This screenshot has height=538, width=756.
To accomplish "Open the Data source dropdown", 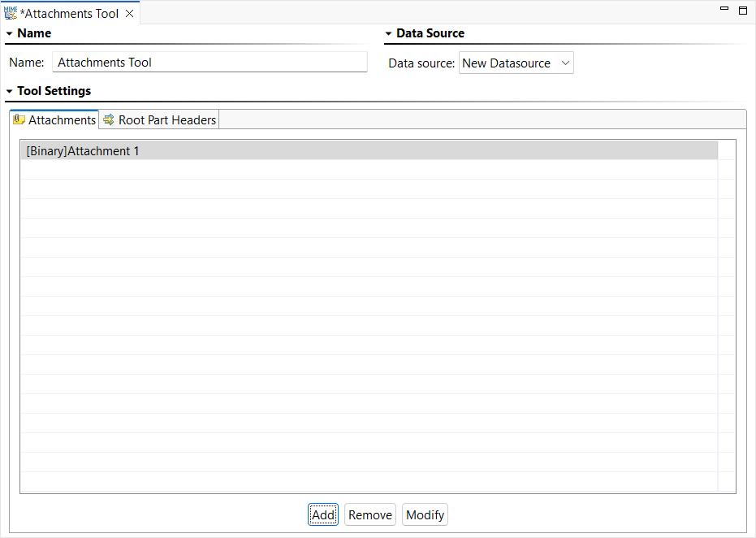I will pos(516,63).
